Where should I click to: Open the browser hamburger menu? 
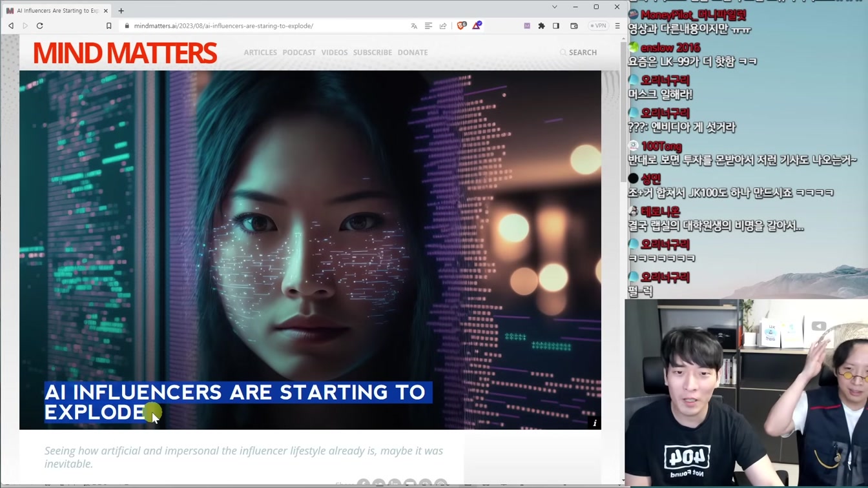[617, 26]
